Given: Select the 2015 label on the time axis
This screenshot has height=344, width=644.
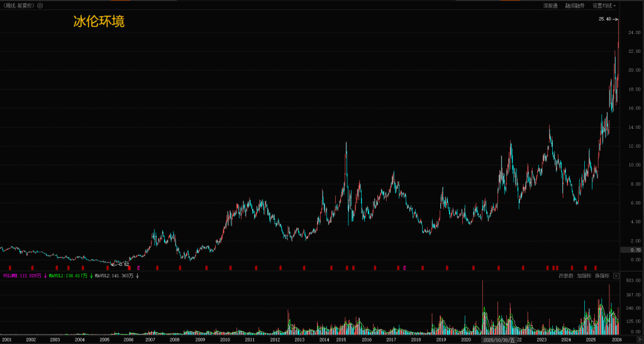Looking at the screenshot, I should [341, 340].
